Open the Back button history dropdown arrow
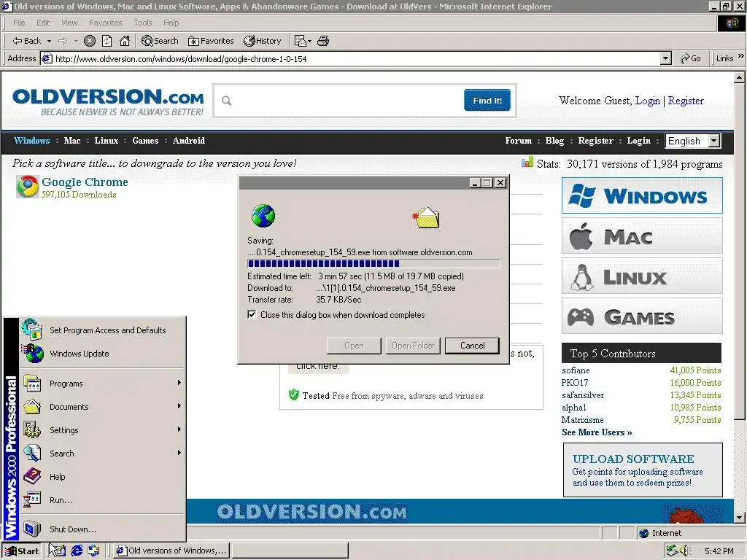Viewport: 747px width, 560px height. [x=49, y=42]
